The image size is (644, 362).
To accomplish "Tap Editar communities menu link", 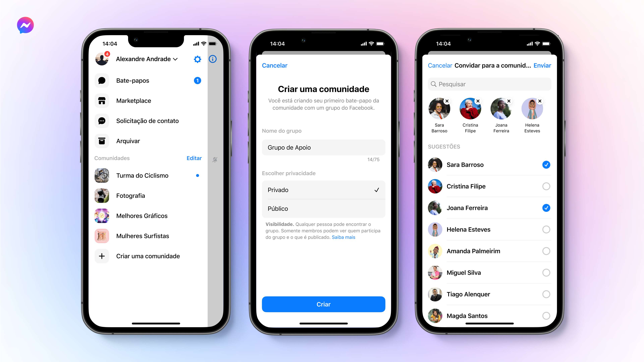I will point(194,158).
